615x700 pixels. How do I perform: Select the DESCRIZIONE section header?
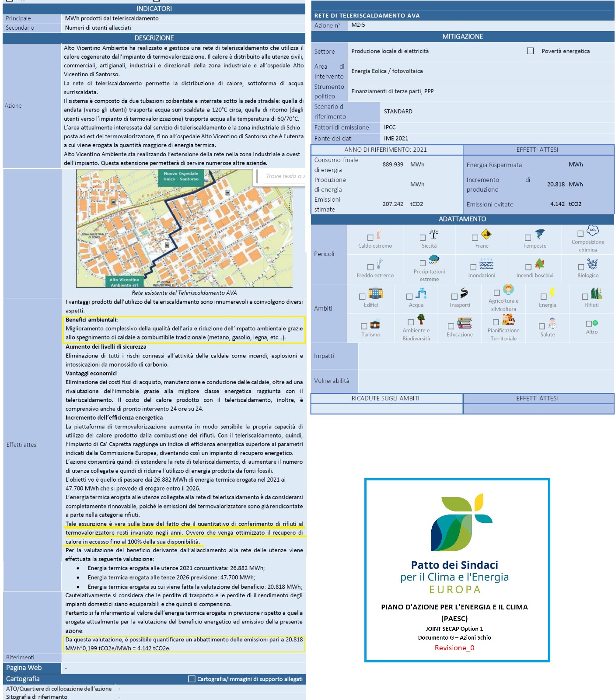(154, 38)
